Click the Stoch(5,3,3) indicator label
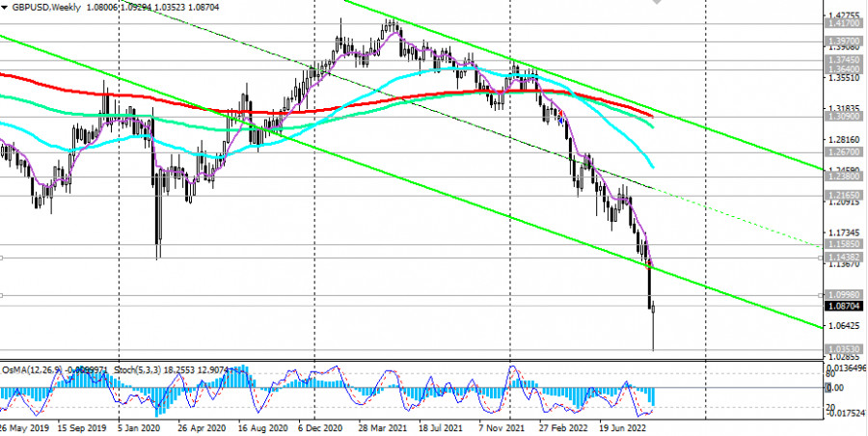The width and height of the screenshot is (868, 436). 135,368
